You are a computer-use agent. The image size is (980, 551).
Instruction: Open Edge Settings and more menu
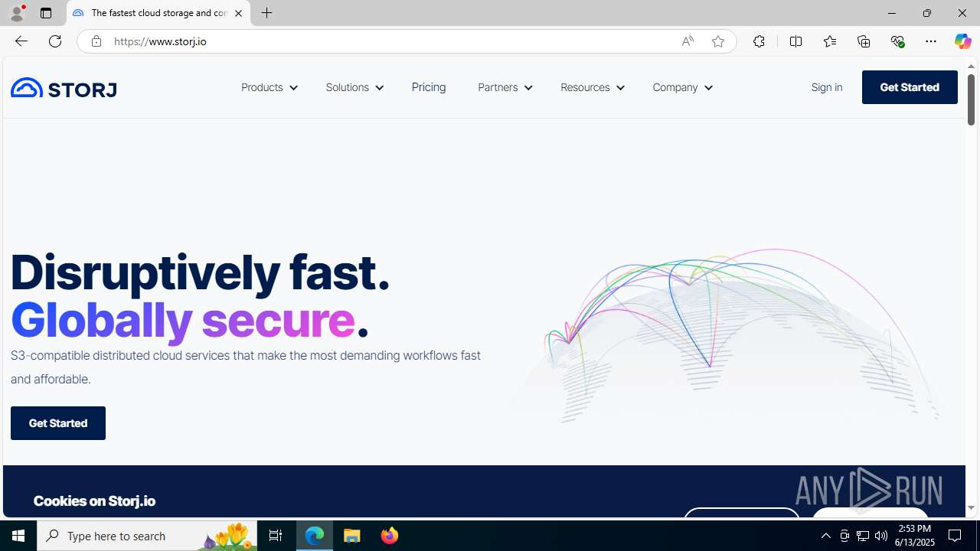(931, 41)
